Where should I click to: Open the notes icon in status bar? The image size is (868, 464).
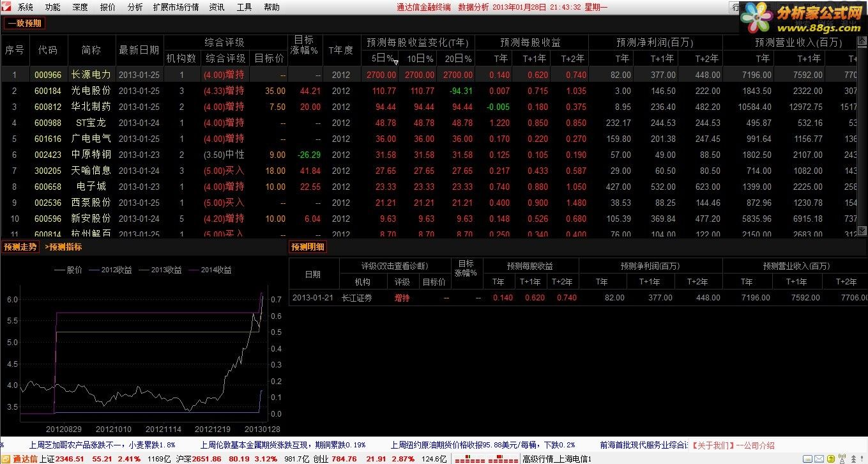tap(807, 459)
